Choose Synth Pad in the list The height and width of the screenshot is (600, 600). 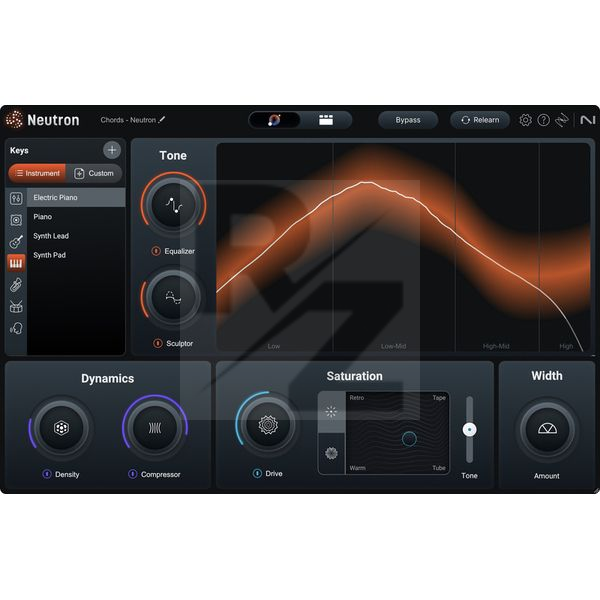point(76,255)
